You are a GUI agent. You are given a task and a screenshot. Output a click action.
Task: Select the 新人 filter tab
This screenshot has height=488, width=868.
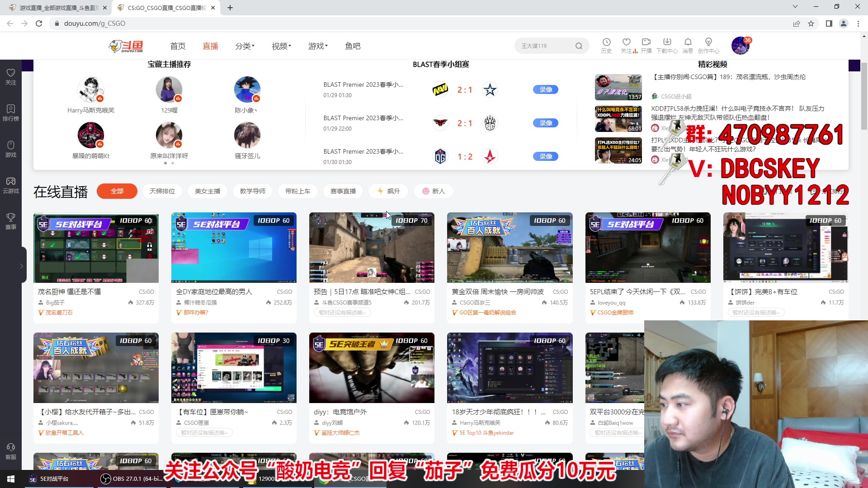(x=434, y=191)
